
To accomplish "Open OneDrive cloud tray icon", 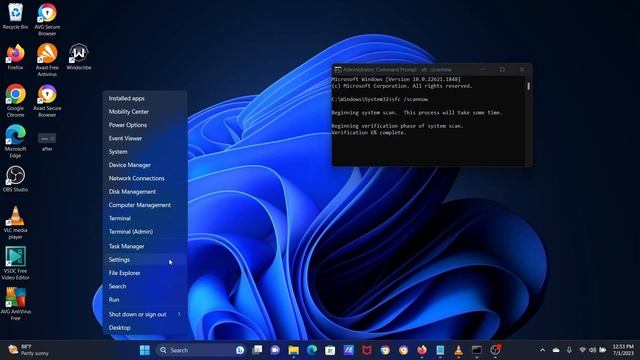I will (556, 350).
